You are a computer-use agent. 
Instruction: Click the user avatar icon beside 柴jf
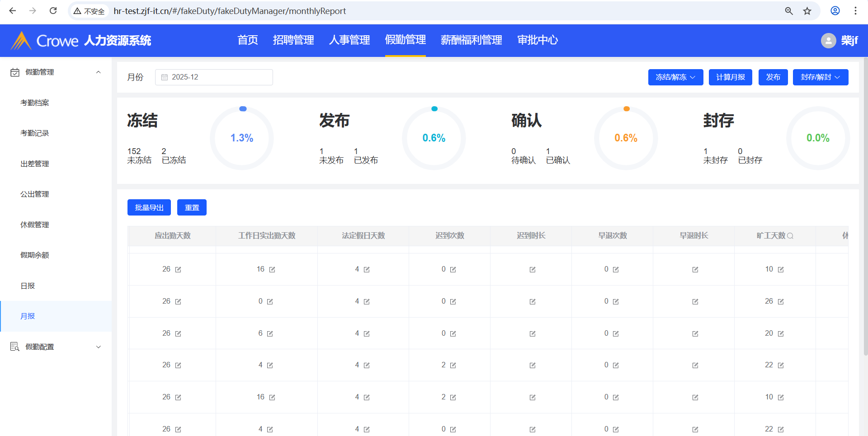coord(828,41)
